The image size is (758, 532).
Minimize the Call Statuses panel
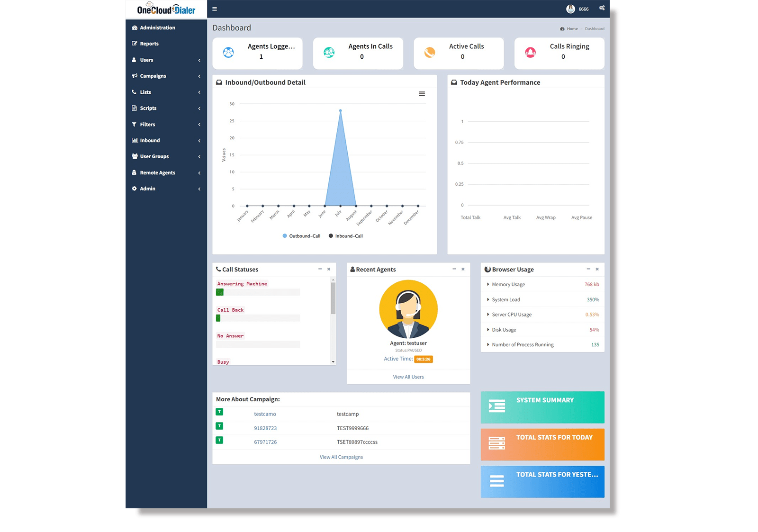click(320, 269)
